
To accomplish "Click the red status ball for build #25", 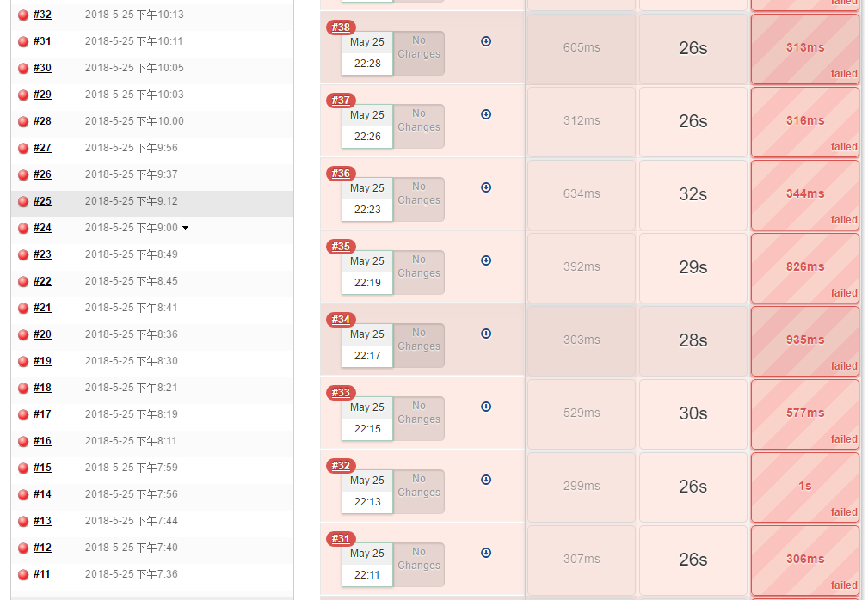I will 23,201.
